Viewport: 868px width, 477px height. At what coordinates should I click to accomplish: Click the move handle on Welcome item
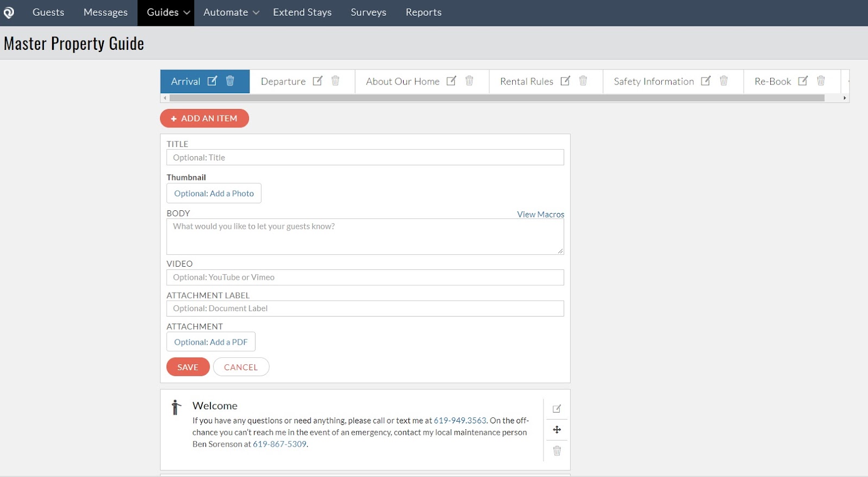click(557, 430)
